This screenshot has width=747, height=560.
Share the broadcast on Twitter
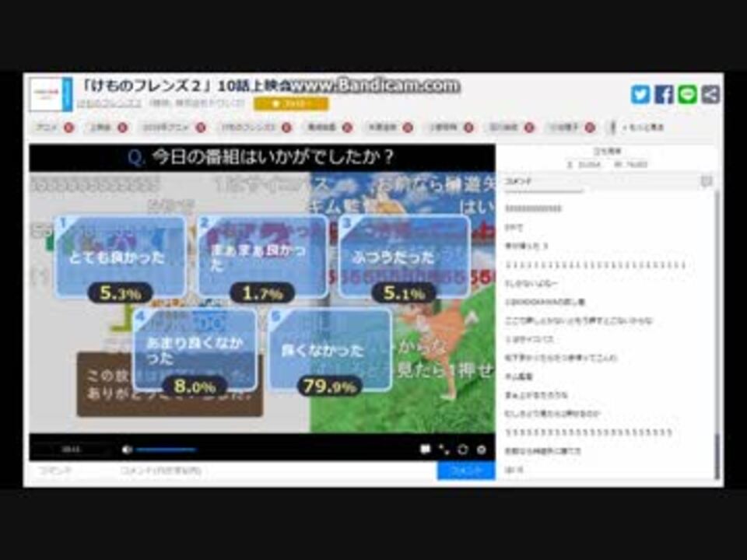(640, 94)
